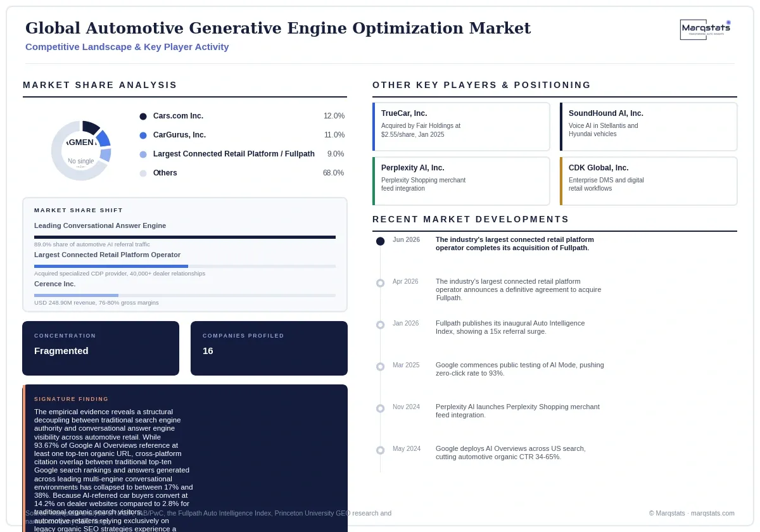This screenshot has height=532, width=760.
Task: Click the Cerence Inc. progress bar
Action: [185, 295]
